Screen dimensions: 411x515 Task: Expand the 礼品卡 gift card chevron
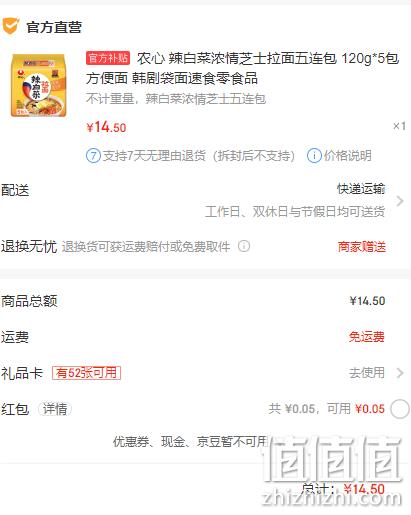(400, 373)
